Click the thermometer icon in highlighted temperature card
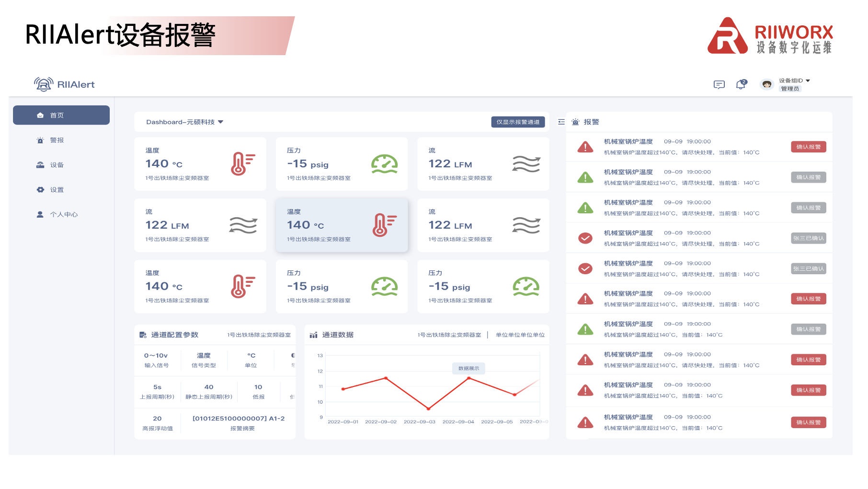Image resolution: width=868 pixels, height=489 pixels. pos(384,225)
